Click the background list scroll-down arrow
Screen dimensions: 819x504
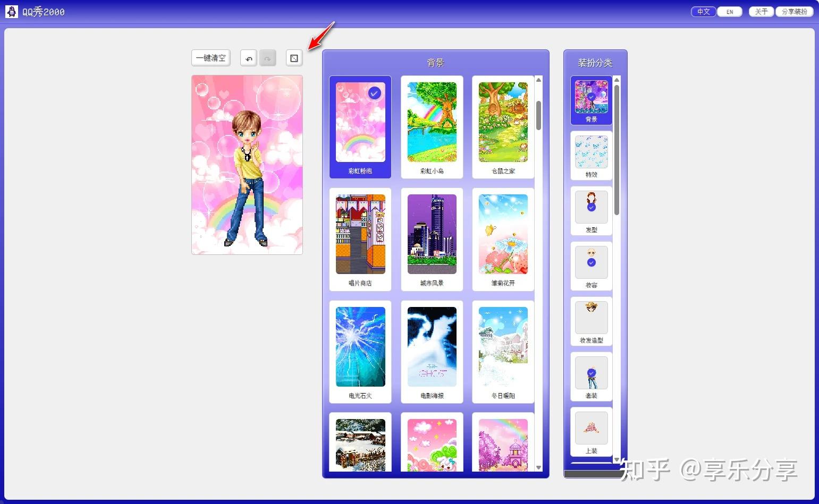coord(538,467)
